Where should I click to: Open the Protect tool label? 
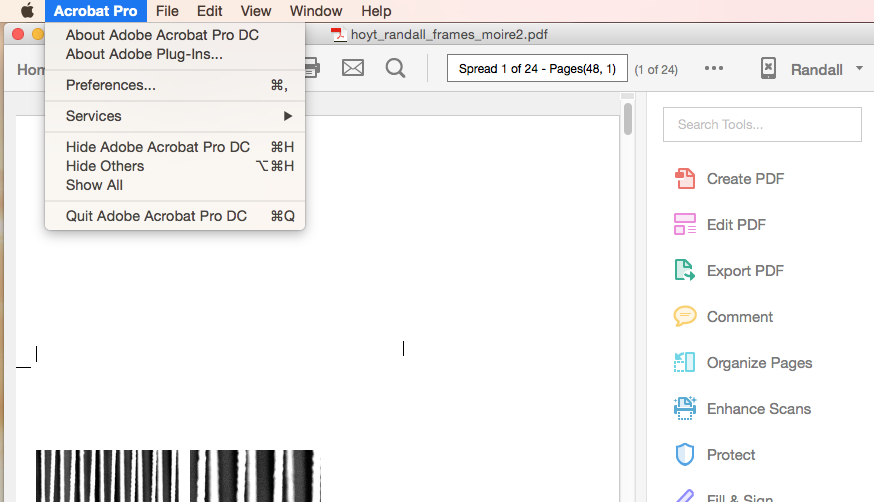tap(731, 455)
